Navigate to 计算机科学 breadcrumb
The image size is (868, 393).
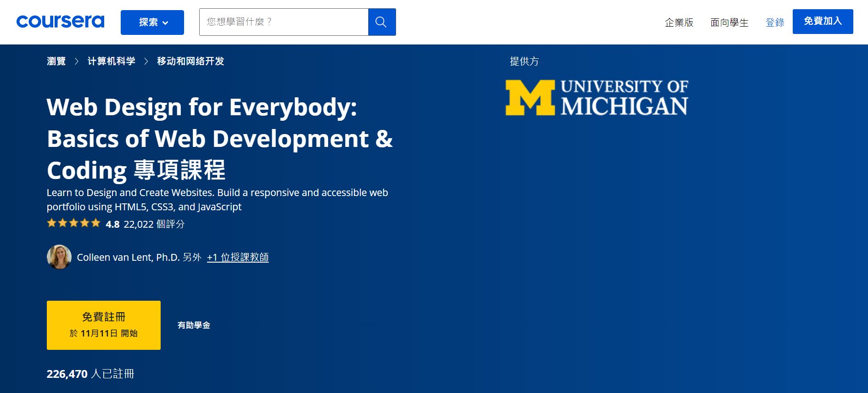[111, 62]
